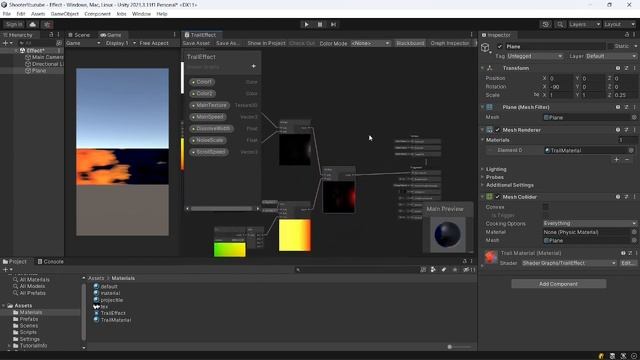Toggle the Static checkbox
This screenshot has height=360, width=640.
[611, 47]
